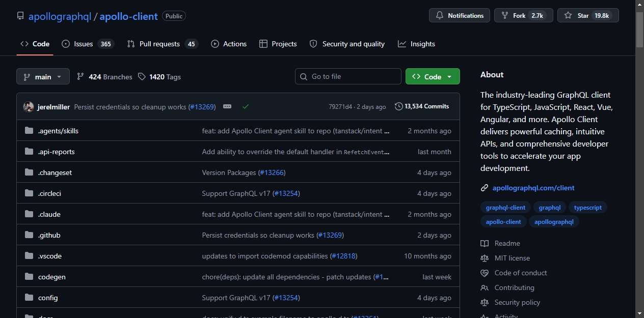Select the graphql-client topic tag
The height and width of the screenshot is (318, 644).
[505, 208]
